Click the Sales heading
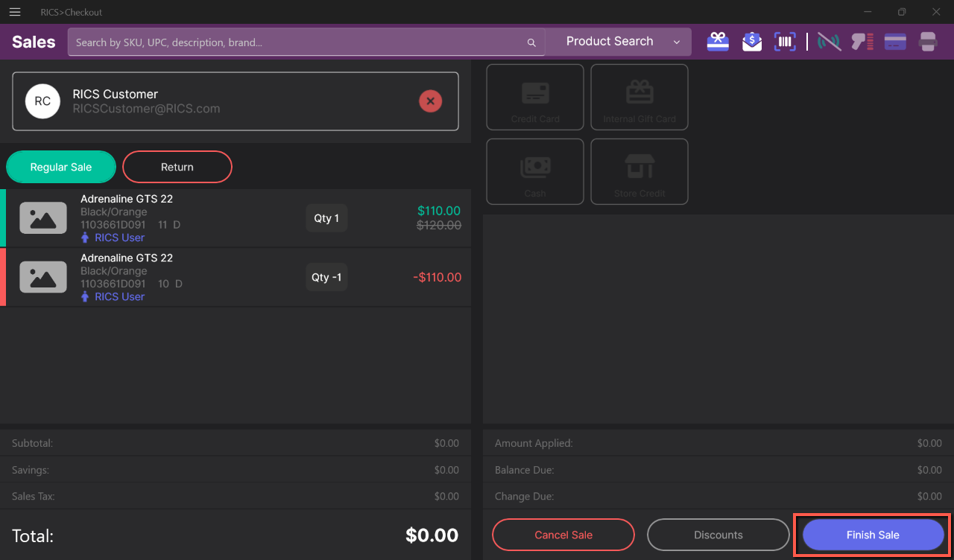The height and width of the screenshot is (560, 954). tap(34, 42)
